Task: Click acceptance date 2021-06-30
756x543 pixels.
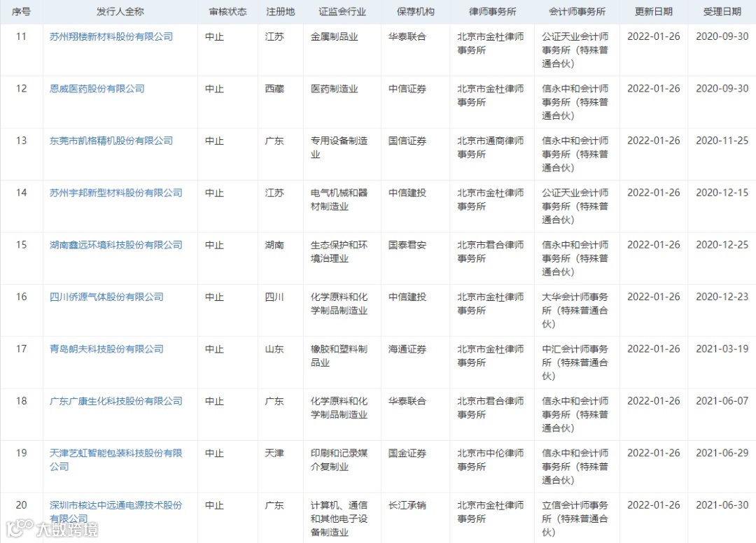Action: (722, 505)
